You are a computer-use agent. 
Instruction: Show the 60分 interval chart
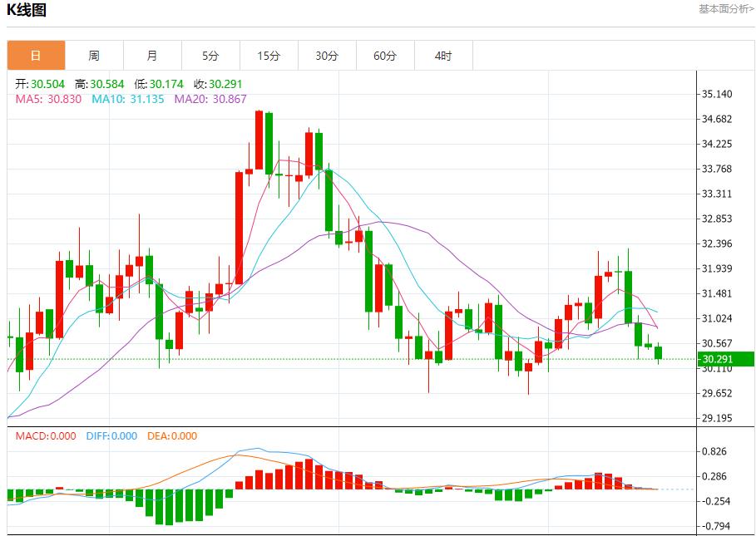coord(385,56)
